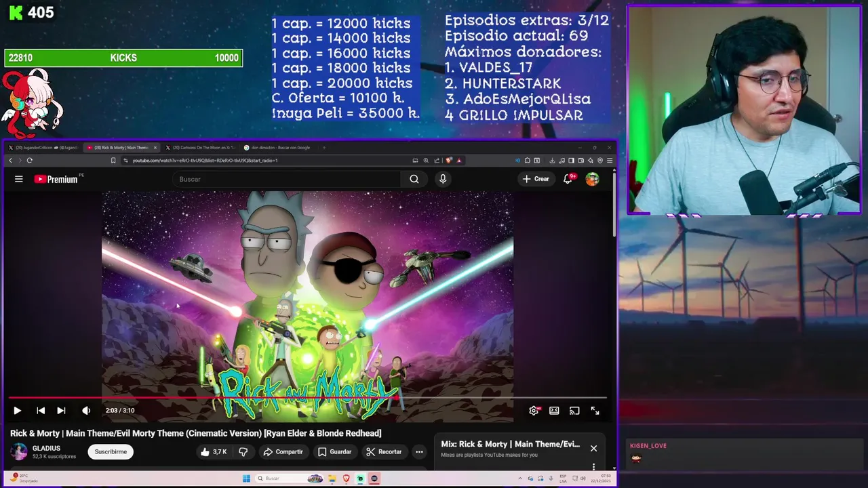Close the Mix playlist panel

click(x=593, y=448)
